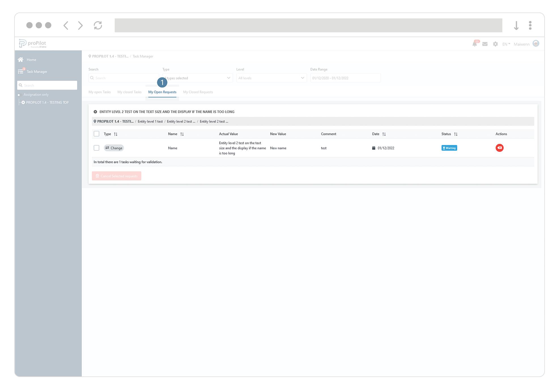Viewport: 559px width, 392px height.
Task: Open the All levels dropdown
Action: point(271,78)
